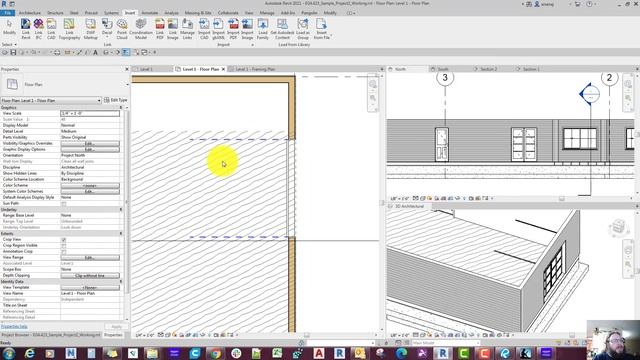The height and width of the screenshot is (360, 640).
Task: Collapse the Underlay properties section
Action: coord(121,209)
